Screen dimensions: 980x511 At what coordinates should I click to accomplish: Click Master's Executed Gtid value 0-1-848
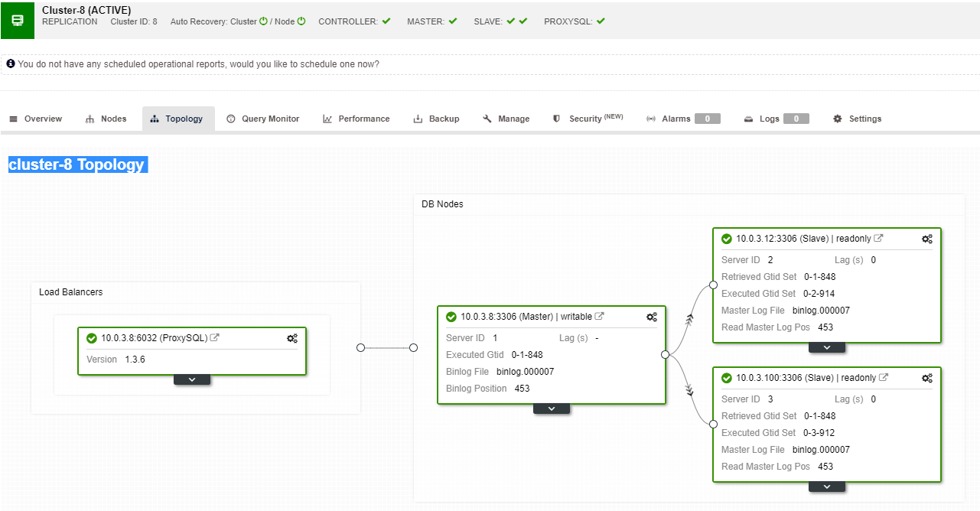(x=527, y=355)
